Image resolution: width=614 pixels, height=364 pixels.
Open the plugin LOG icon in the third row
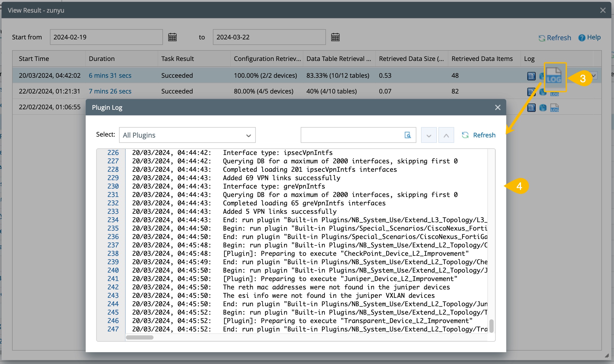click(555, 108)
